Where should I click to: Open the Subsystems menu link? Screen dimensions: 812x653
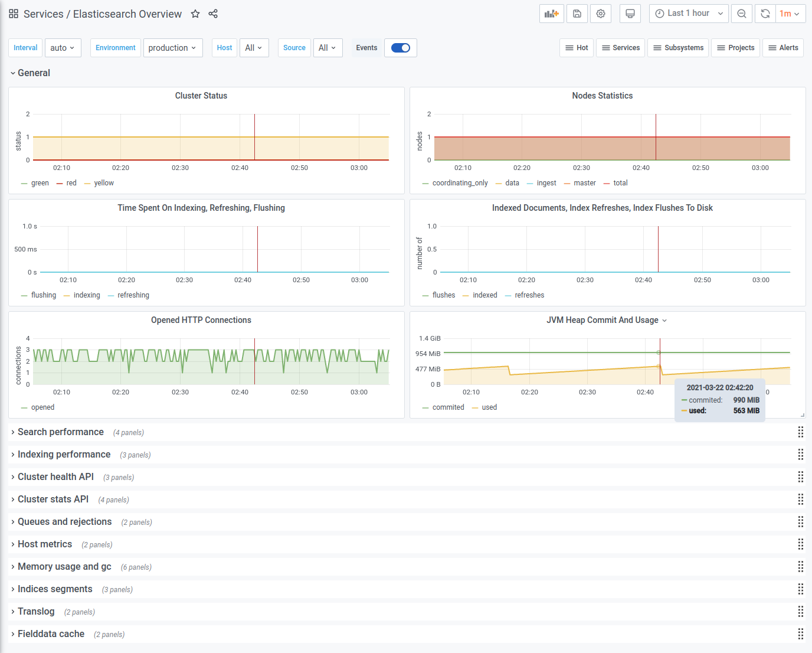(x=678, y=48)
